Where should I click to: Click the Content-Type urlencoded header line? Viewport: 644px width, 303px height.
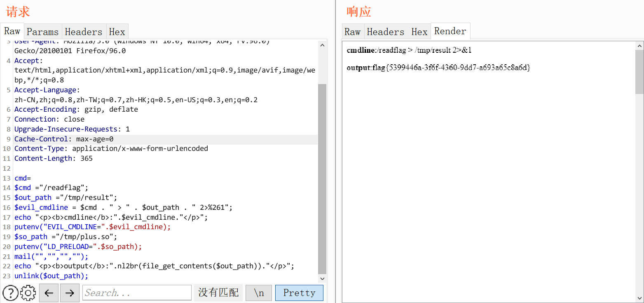[x=111, y=149]
